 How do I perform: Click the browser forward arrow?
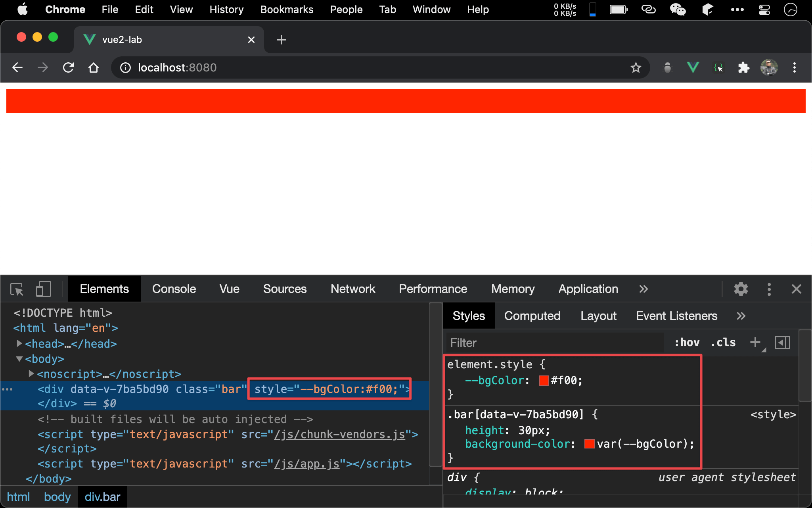tap(43, 67)
